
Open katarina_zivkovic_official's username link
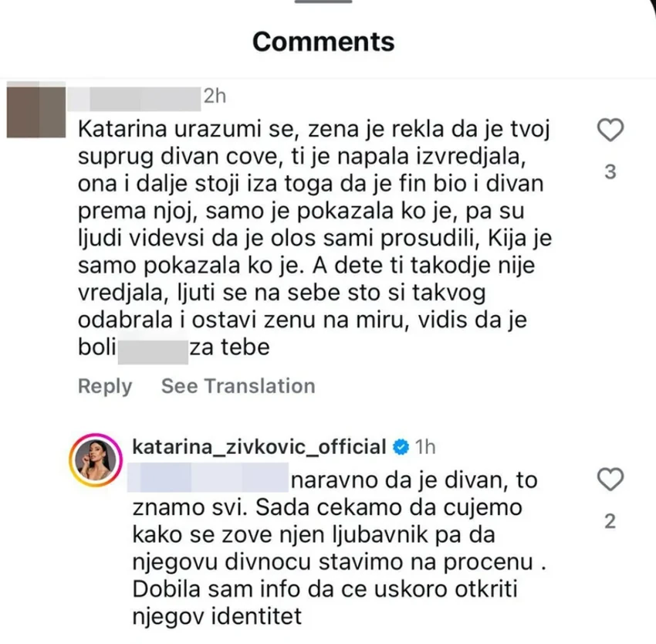(259, 446)
